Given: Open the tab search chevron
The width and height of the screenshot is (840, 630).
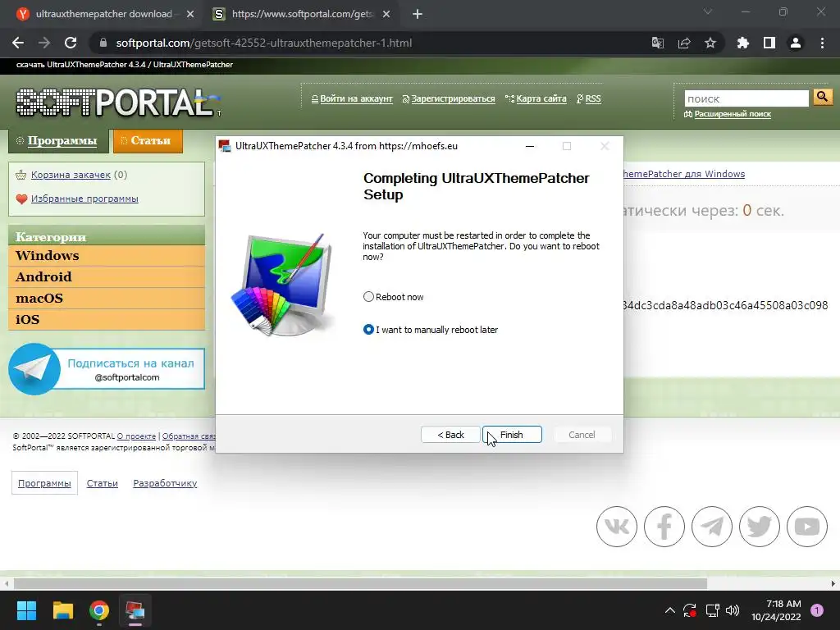Looking at the screenshot, I should pyautogui.click(x=708, y=11).
